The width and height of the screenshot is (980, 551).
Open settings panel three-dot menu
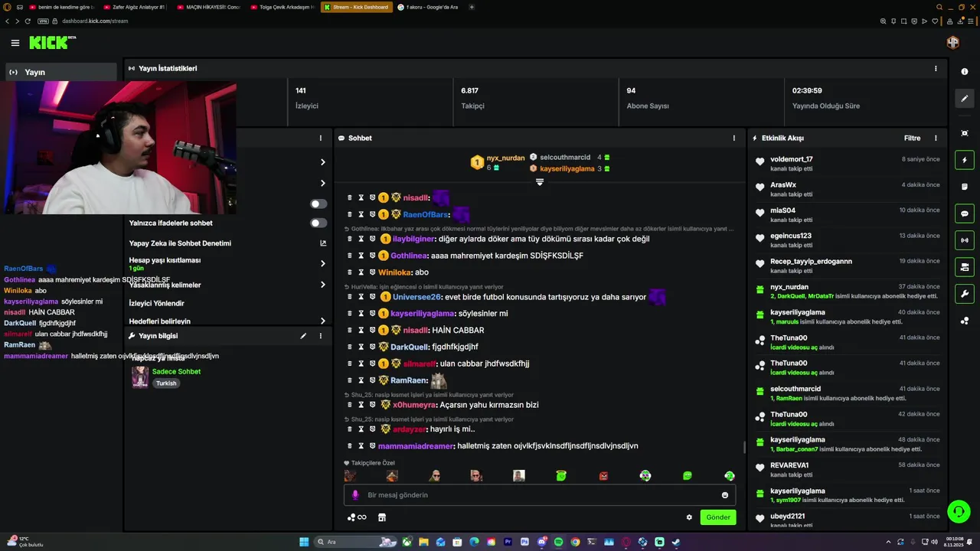[321, 139]
